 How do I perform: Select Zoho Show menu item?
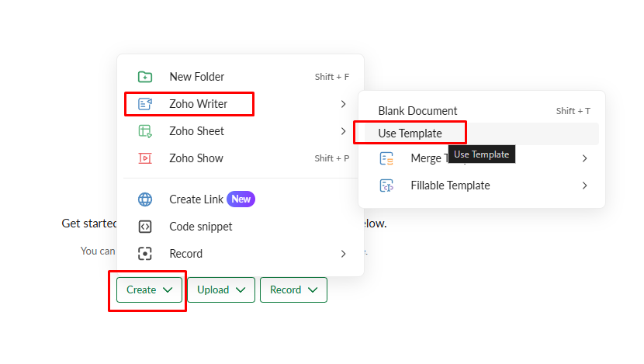point(196,158)
